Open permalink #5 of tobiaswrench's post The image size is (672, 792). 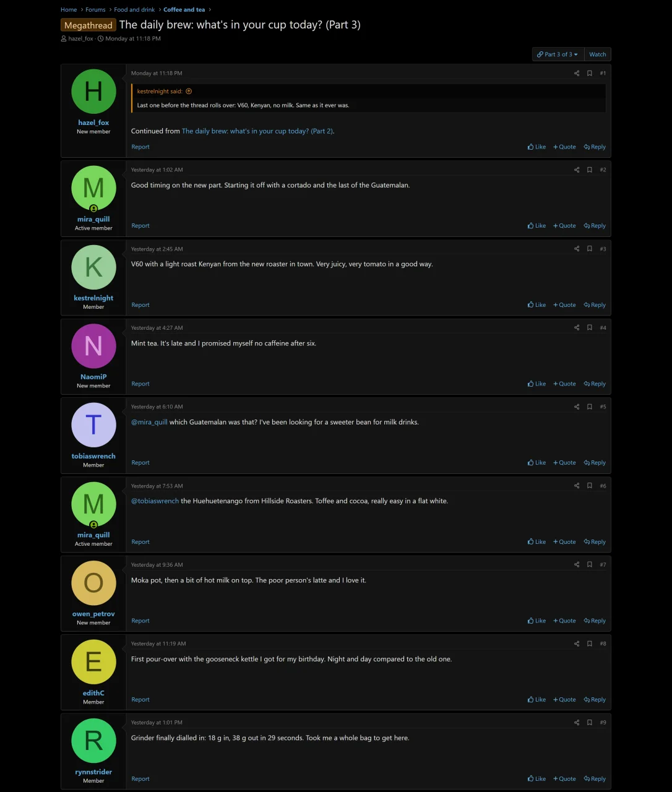tap(603, 407)
